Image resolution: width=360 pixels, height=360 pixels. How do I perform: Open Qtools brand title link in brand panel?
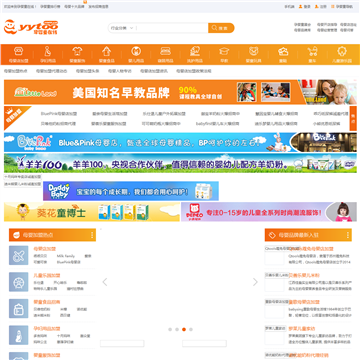point(311,249)
